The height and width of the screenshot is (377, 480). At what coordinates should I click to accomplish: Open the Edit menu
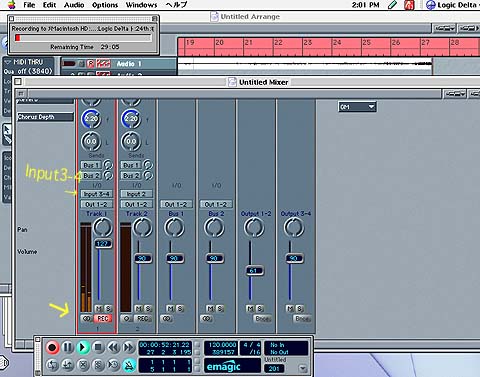[50, 5]
